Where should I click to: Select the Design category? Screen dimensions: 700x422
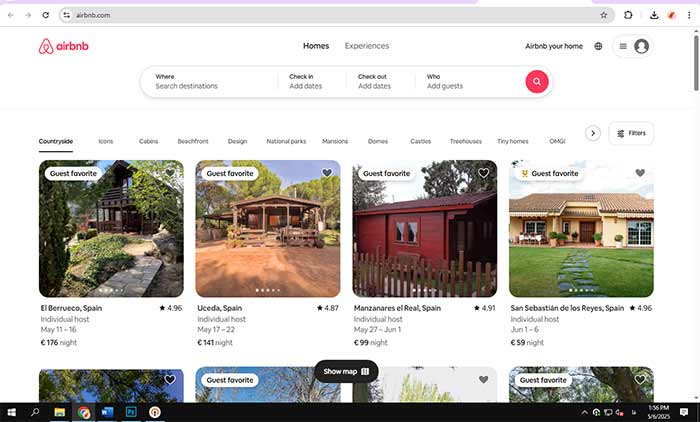point(237,141)
